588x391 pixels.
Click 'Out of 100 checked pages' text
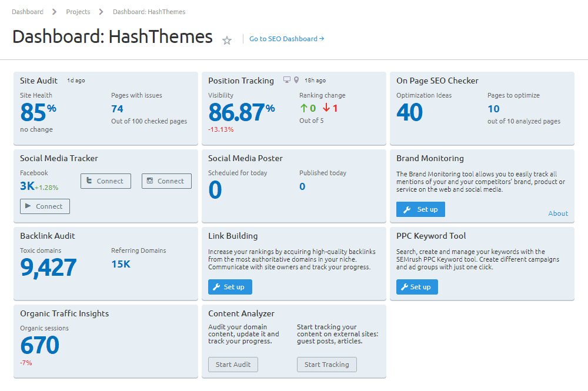click(x=149, y=121)
